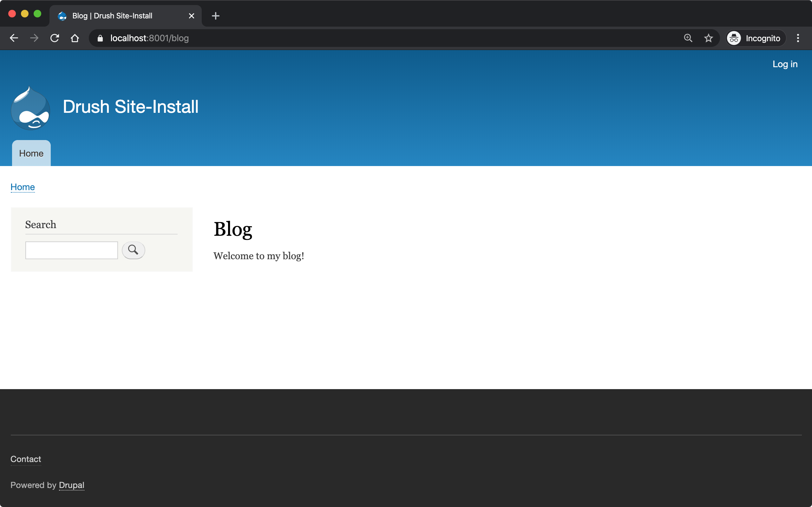812x507 pixels.
Task: Click the Drush Site-Install site title
Action: click(x=131, y=107)
